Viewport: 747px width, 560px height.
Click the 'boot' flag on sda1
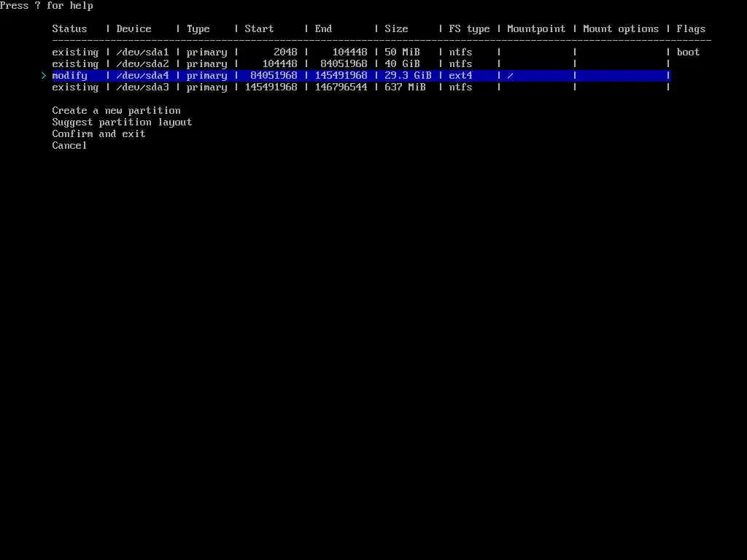click(x=688, y=52)
